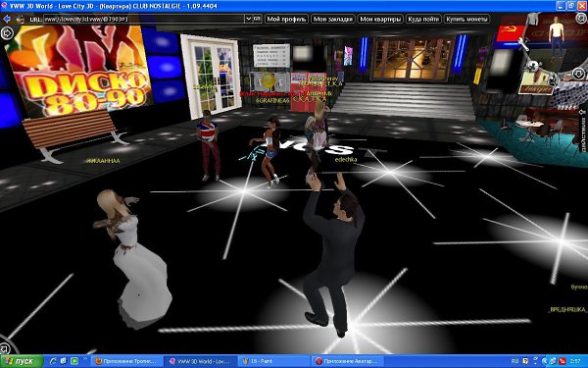The width and height of the screenshot is (588, 368).
Task: Click the Купить монеты button
Action: click(466, 19)
